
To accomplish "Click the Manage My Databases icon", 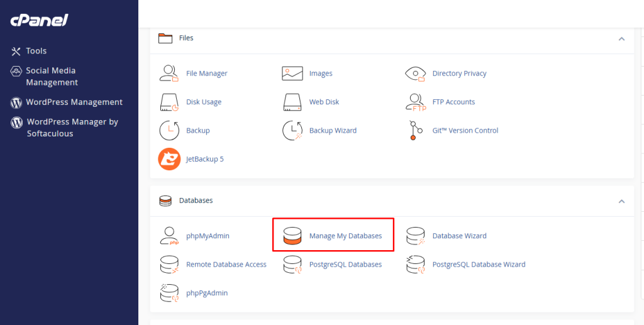I will coord(292,236).
